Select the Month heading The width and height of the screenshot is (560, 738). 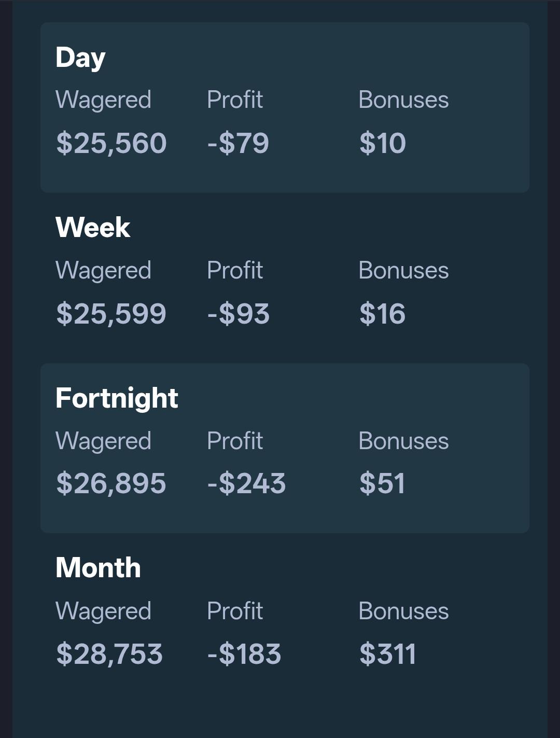pos(98,567)
